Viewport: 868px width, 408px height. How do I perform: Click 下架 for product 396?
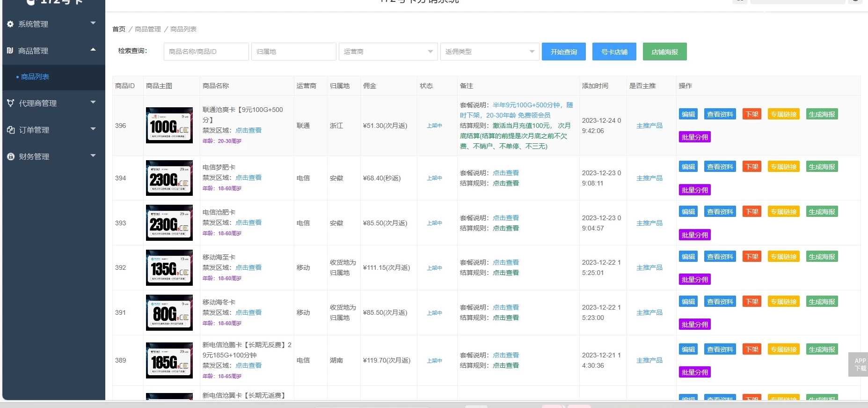pos(752,114)
